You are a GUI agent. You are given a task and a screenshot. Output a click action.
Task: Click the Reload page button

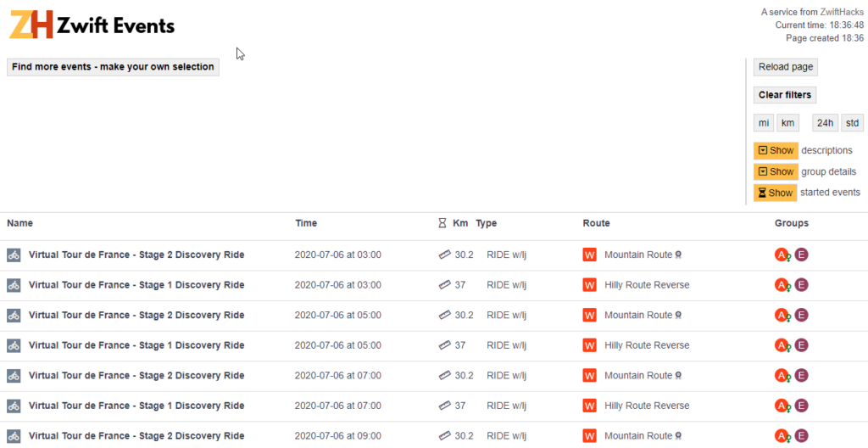[x=786, y=67]
